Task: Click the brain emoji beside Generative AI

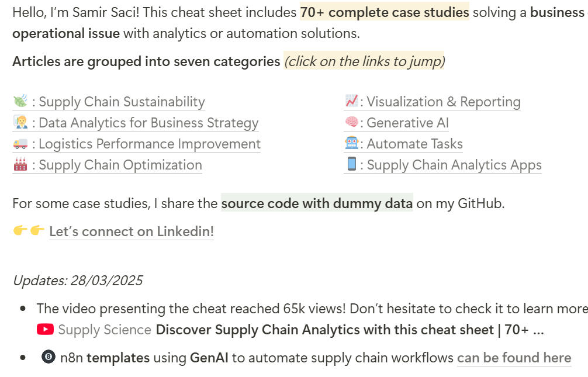Action: (x=351, y=123)
